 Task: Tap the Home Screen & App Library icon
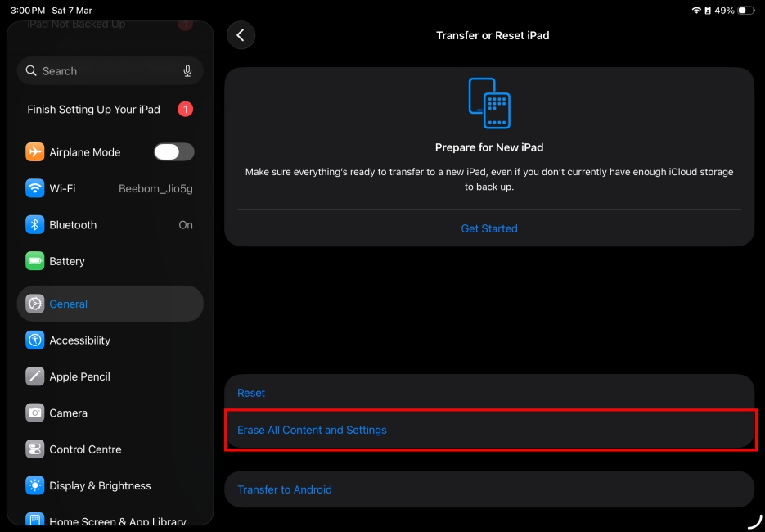point(34,520)
